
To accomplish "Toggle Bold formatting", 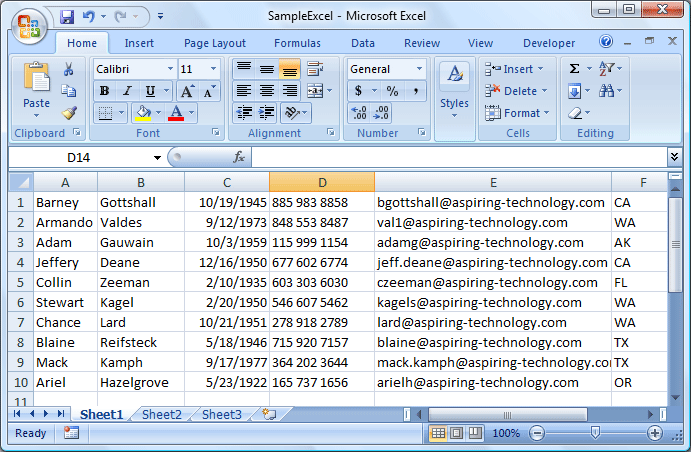I will [104, 91].
